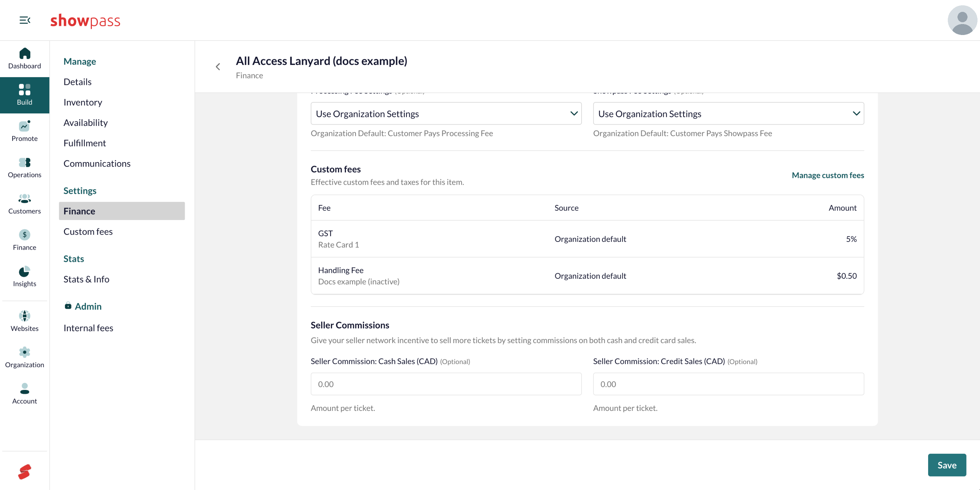This screenshot has width=980, height=490.
Task: Click the Settings section heading
Action: pos(80,191)
